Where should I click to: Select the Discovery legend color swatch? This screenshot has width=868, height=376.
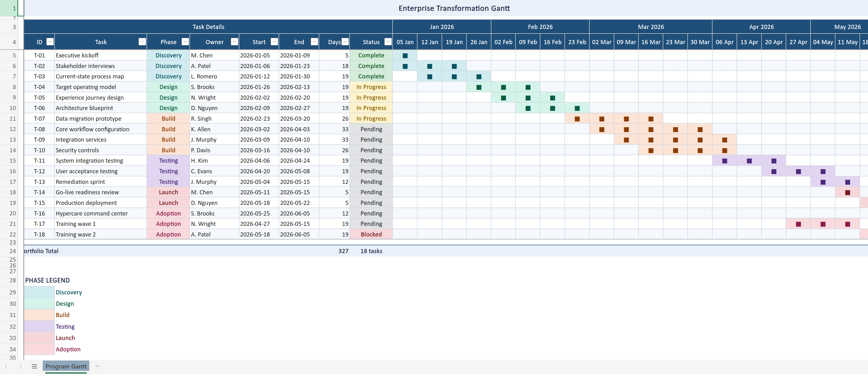point(39,292)
